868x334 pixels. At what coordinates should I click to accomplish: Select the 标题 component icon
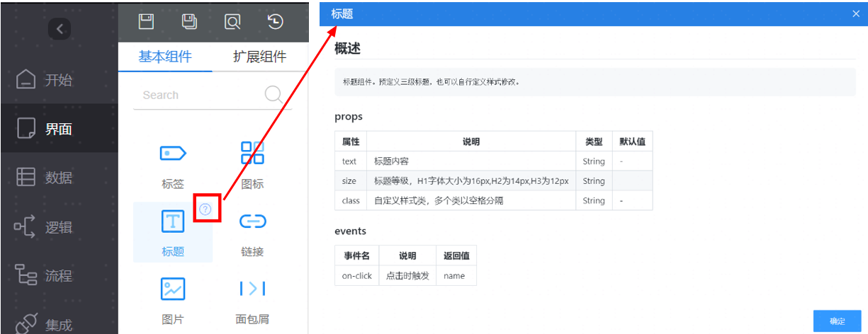173,221
